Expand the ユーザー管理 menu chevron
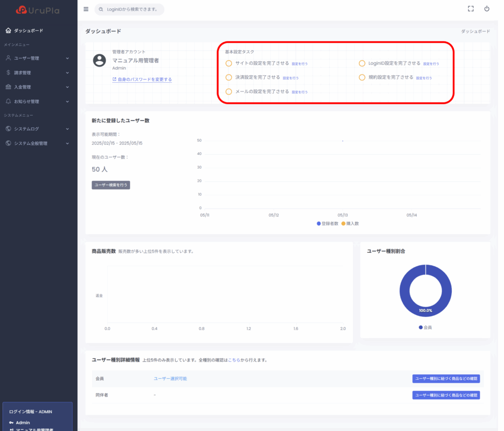 pos(67,58)
